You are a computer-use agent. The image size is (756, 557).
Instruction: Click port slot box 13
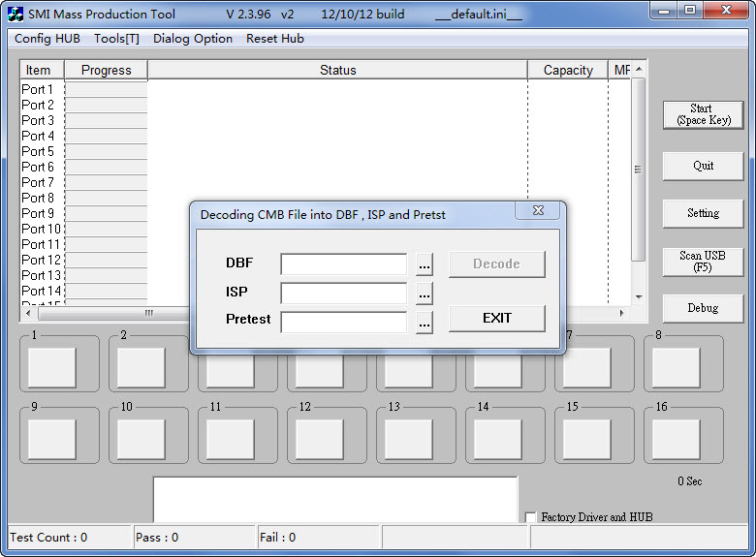408,439
